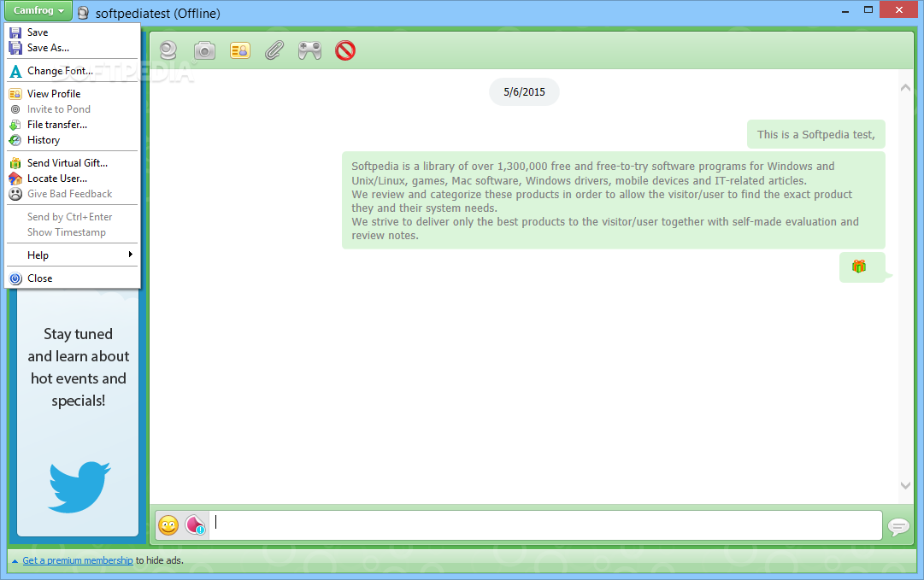The height and width of the screenshot is (580, 924).
Task: Follow Get a premium membership link
Action: click(78, 560)
